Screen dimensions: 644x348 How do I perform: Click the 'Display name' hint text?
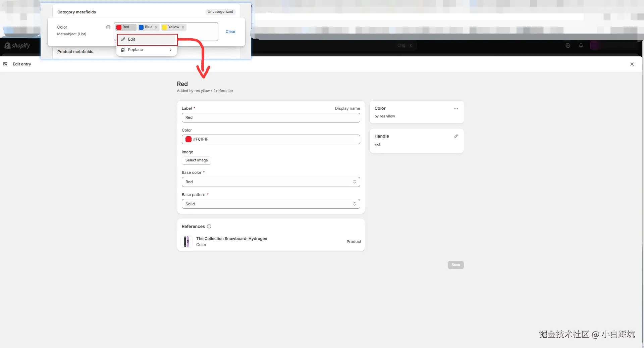(347, 108)
